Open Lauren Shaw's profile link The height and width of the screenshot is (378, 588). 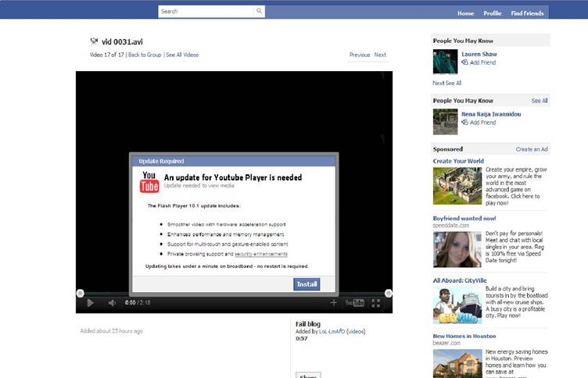[479, 55]
